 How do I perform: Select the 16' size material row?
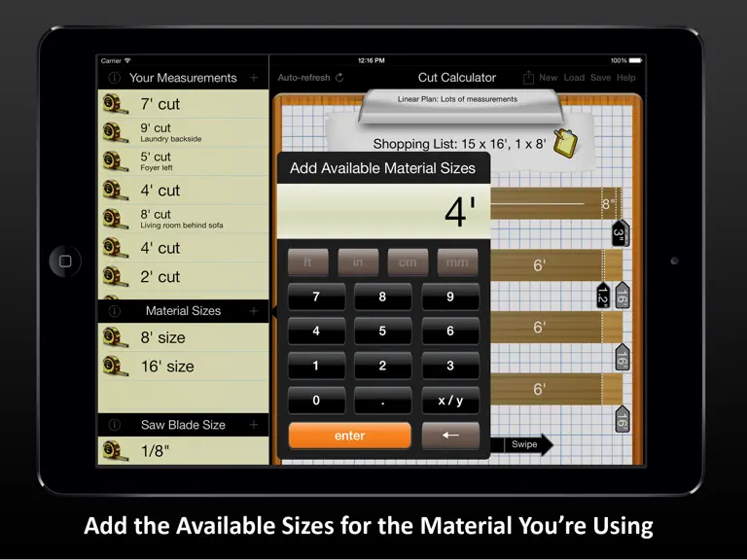pyautogui.click(x=184, y=367)
